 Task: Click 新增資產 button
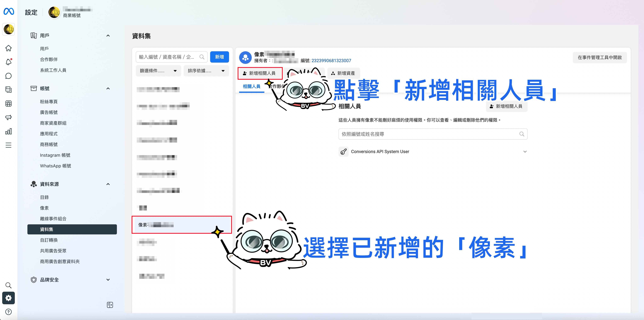343,73
